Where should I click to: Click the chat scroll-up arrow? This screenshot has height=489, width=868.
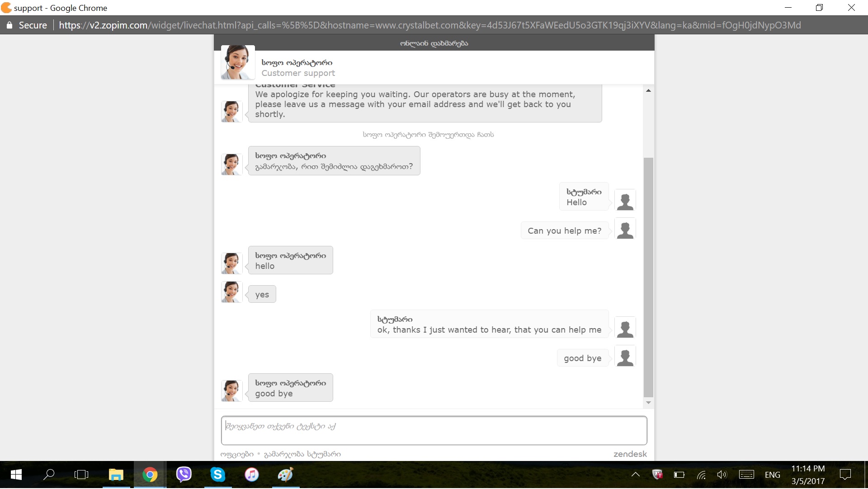pyautogui.click(x=648, y=91)
